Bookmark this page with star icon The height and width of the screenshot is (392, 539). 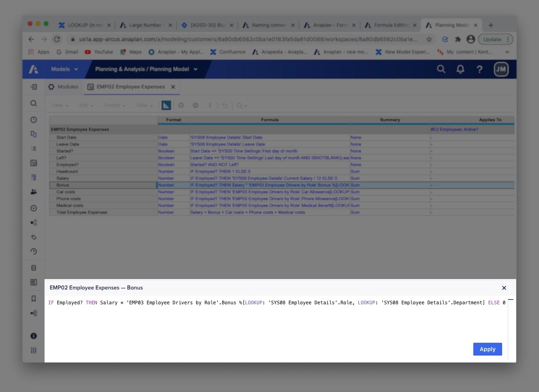[429, 39]
